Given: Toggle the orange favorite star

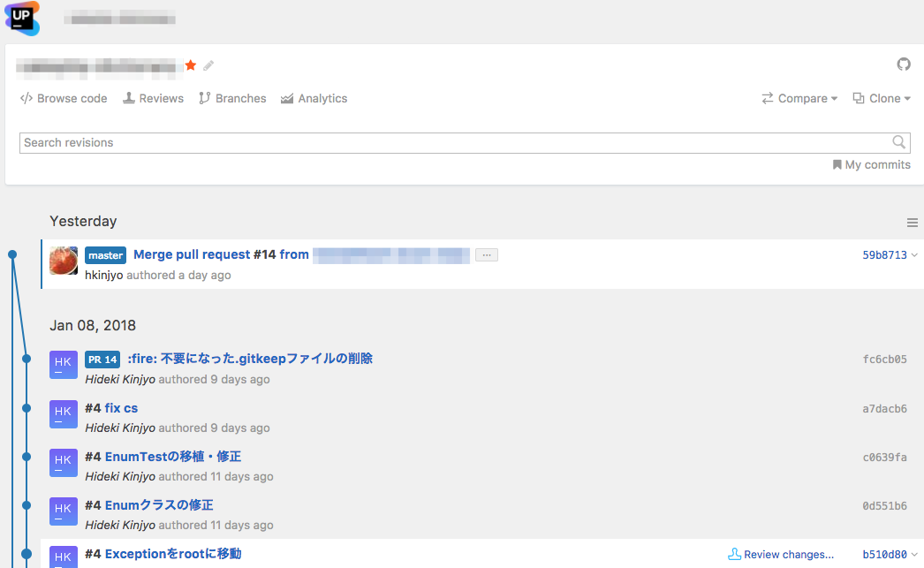Looking at the screenshot, I should pos(190,65).
